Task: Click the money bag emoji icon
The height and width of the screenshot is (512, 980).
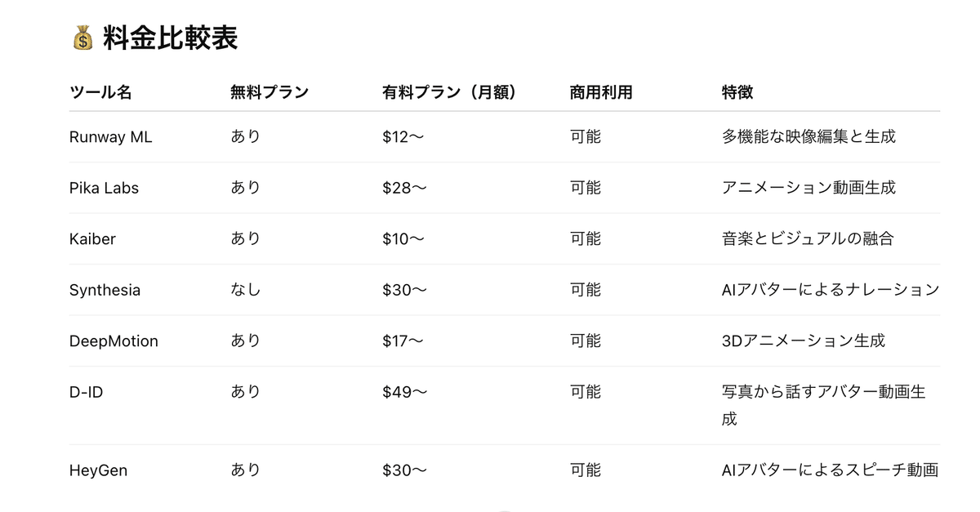Action: tap(83, 38)
